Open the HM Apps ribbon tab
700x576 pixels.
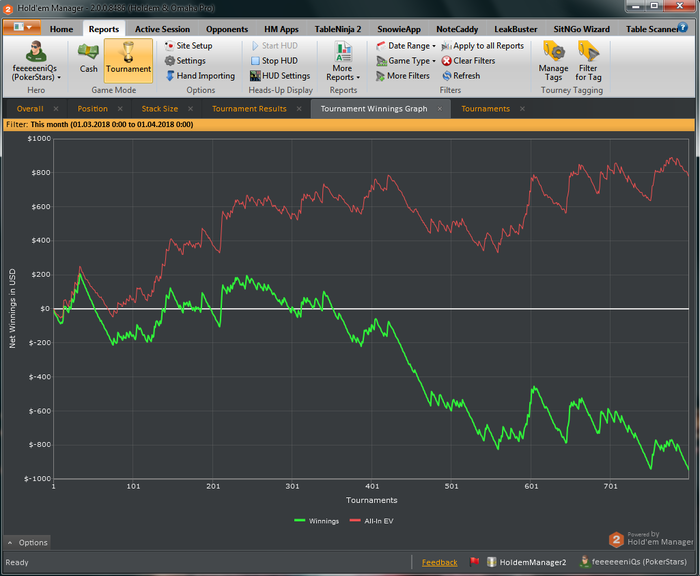pyautogui.click(x=281, y=29)
